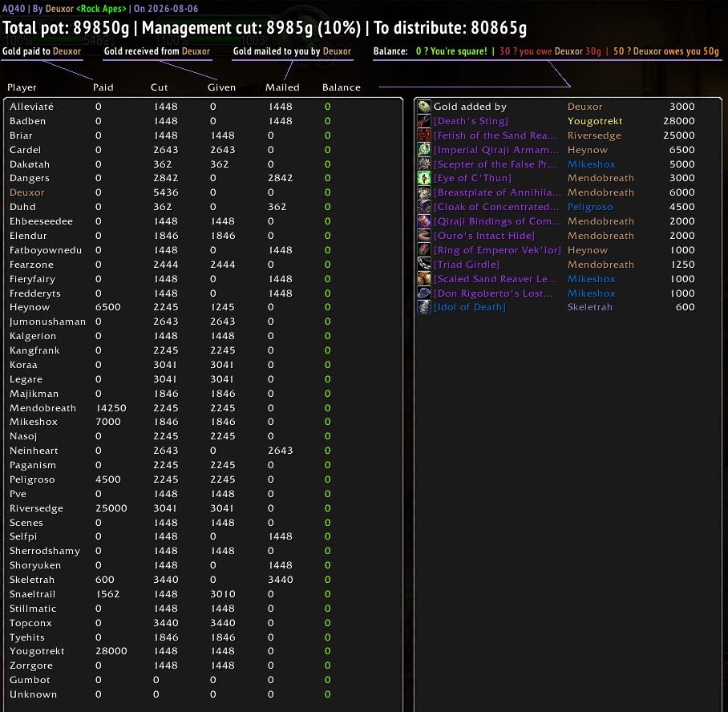The width and height of the screenshot is (728, 712).
Task: Open the [Eye of C'Thun] item link
Action: 473,178
